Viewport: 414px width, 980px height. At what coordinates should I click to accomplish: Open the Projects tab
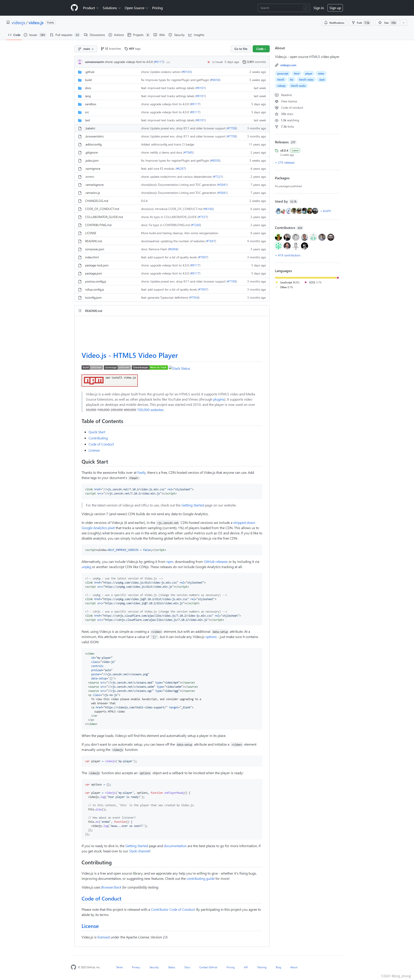(139, 35)
